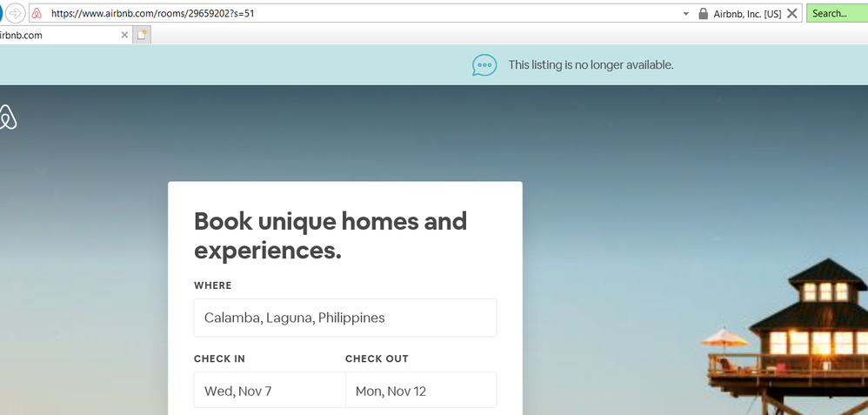Click 'Book unique homes and experiences' heading
Viewport: 868px width, 415px height.
(x=331, y=235)
